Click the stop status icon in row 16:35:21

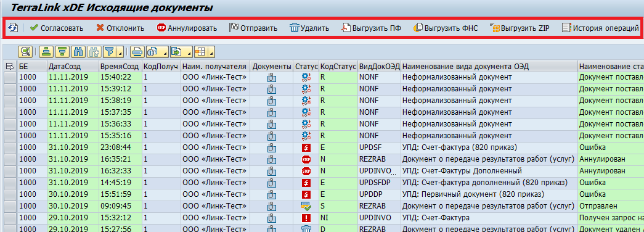306,159
